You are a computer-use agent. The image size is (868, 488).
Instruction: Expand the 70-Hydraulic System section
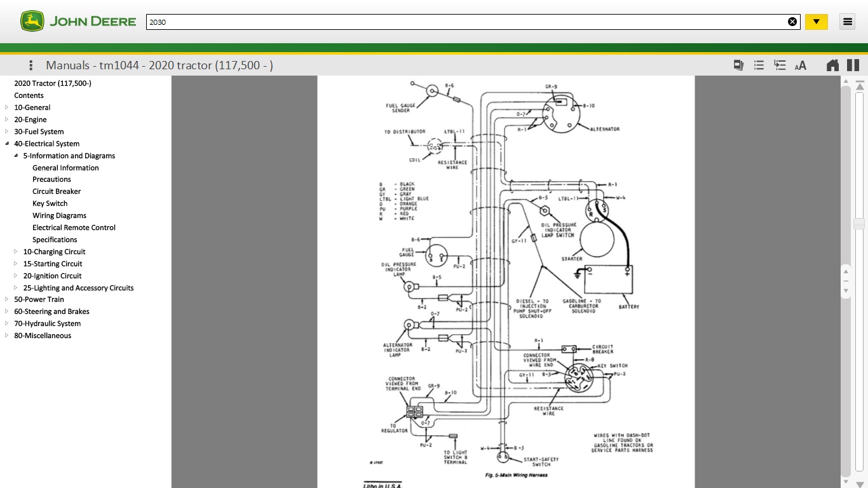point(7,323)
